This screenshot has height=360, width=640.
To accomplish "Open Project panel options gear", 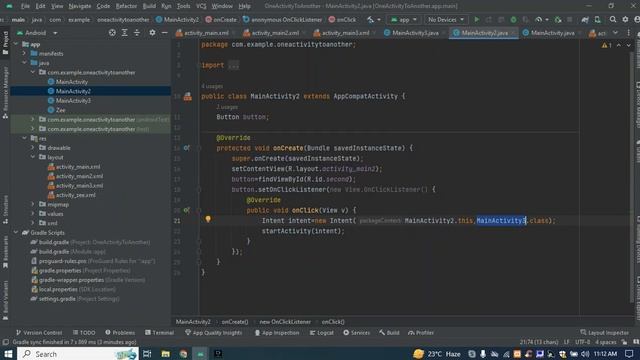I will (152, 33).
